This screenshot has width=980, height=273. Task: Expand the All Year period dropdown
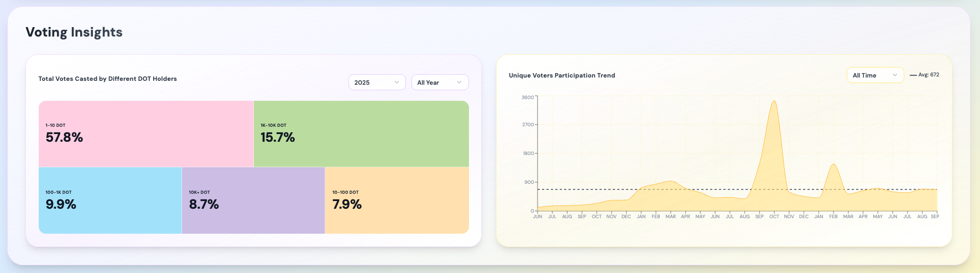440,83
